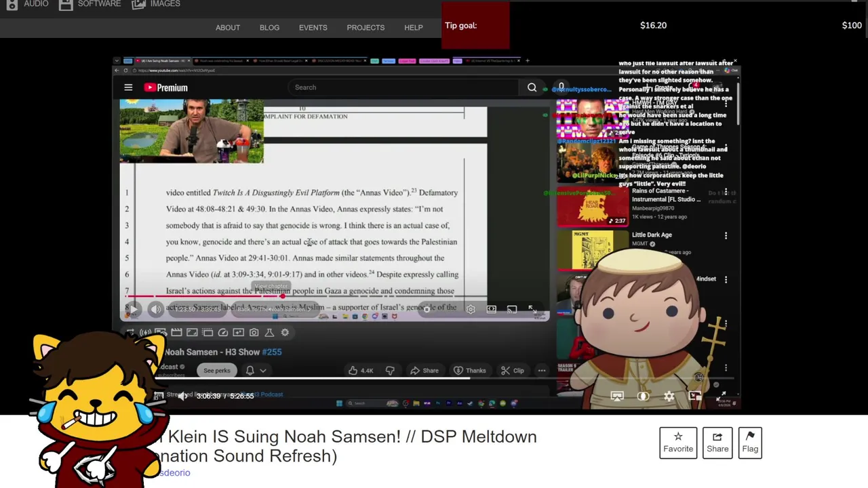Click the volume boost icon in enhancer toolbar
The image size is (868, 488).
(145, 332)
